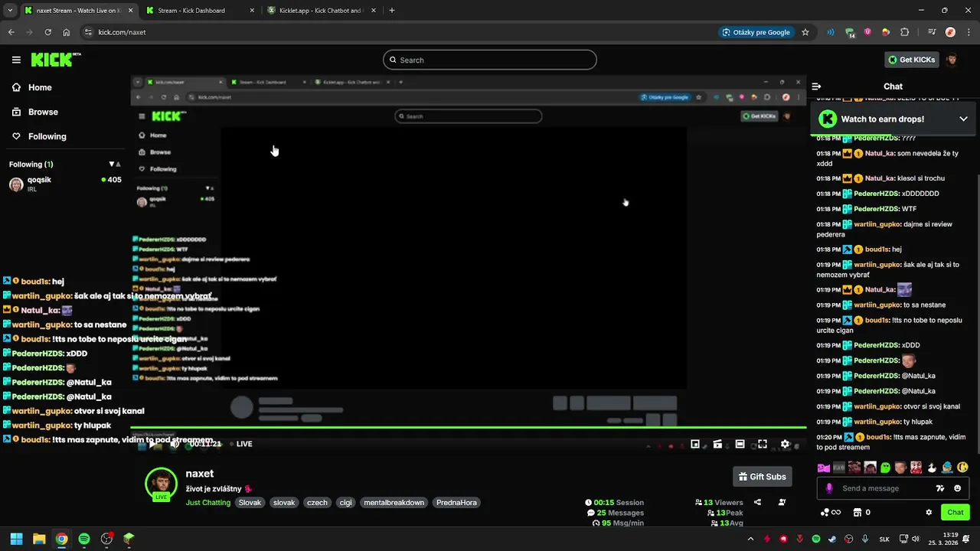Open the chat translate icon
The height and width of the screenshot is (551, 980).
click(x=940, y=488)
